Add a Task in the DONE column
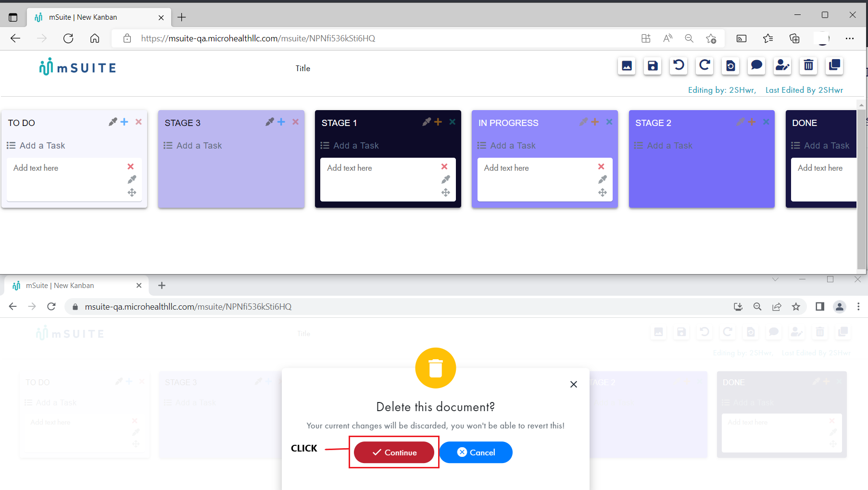The width and height of the screenshot is (868, 490). pyautogui.click(x=826, y=145)
